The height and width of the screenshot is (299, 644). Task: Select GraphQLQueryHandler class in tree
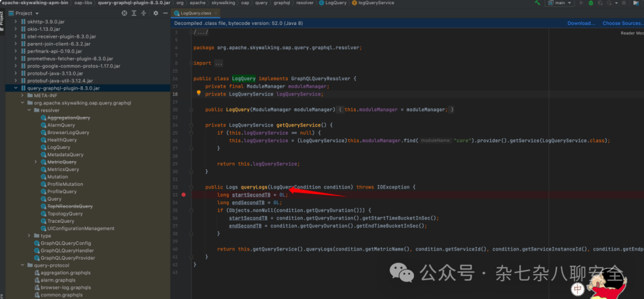coord(67,251)
